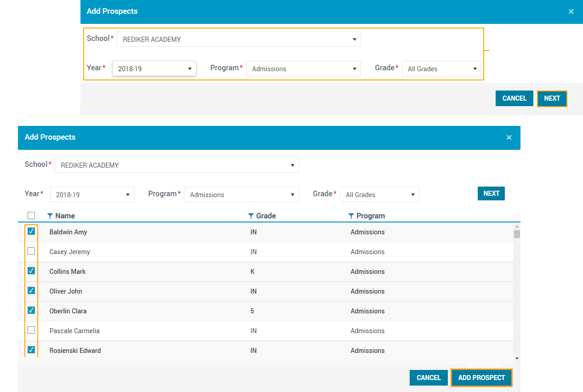Select the Collins Mark name cell
The height and width of the screenshot is (392, 583).
pyautogui.click(x=68, y=272)
